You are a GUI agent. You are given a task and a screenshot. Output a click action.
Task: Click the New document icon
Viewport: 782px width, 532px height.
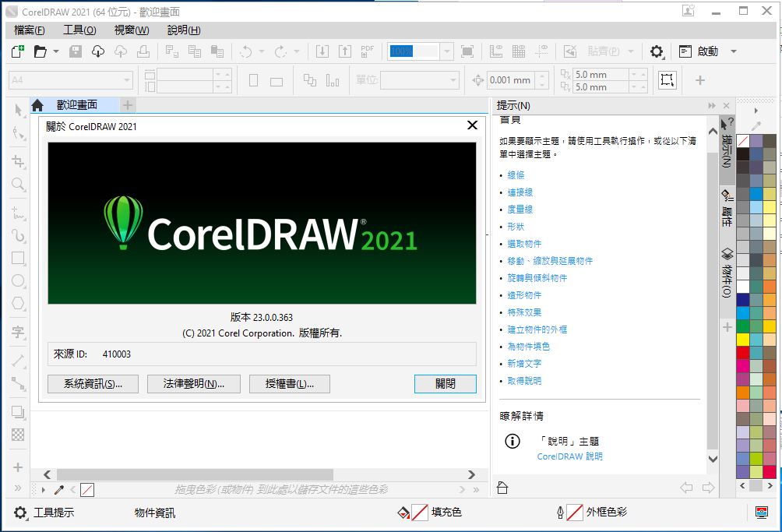tap(18, 51)
